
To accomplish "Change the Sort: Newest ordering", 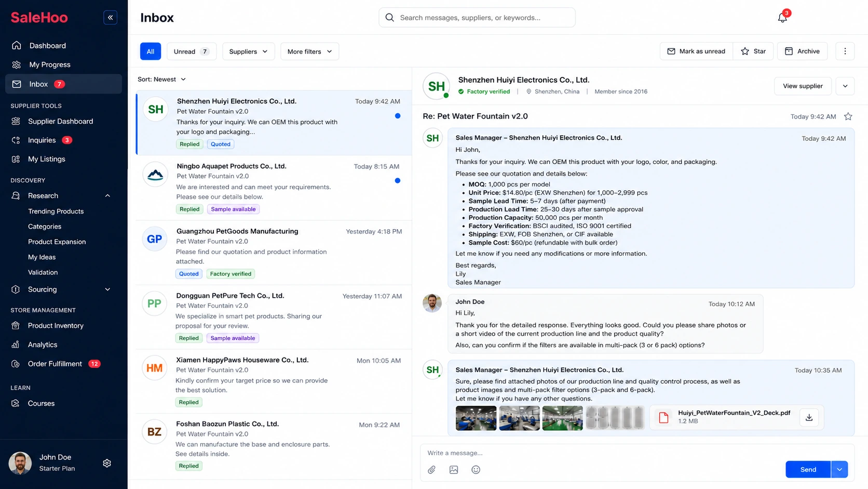I will click(161, 80).
